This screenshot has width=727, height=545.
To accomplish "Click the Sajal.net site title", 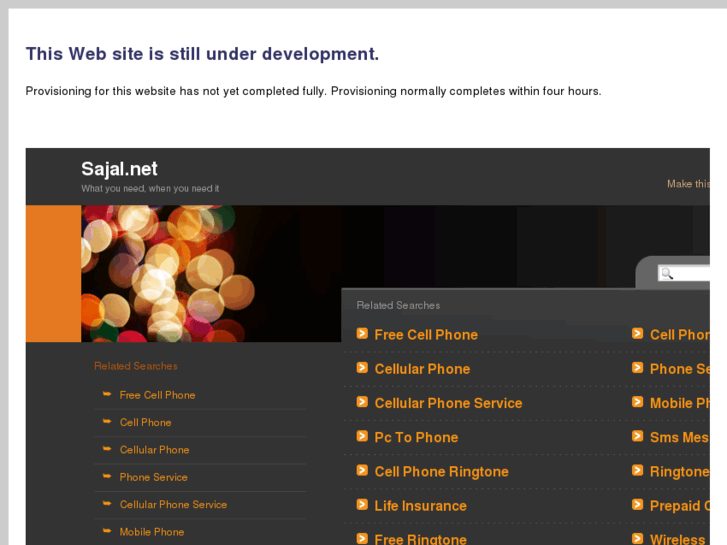I will pos(119,169).
